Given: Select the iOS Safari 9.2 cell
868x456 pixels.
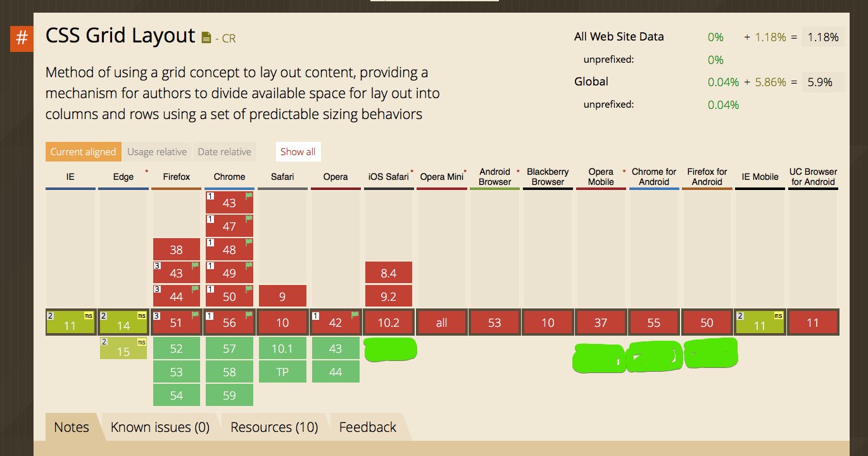Looking at the screenshot, I should [x=389, y=296].
